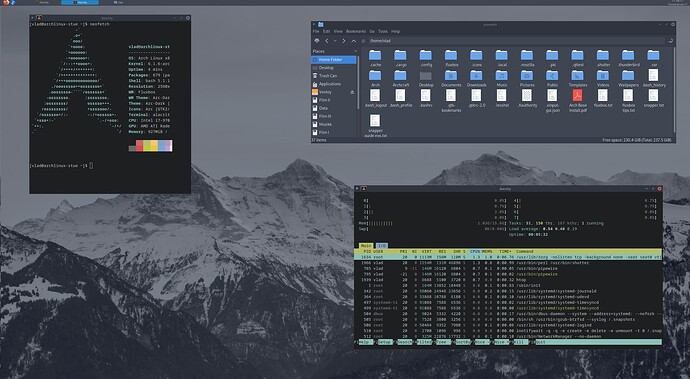Switch to the Main tab in htop
The width and height of the screenshot is (690, 379).
tap(366, 246)
